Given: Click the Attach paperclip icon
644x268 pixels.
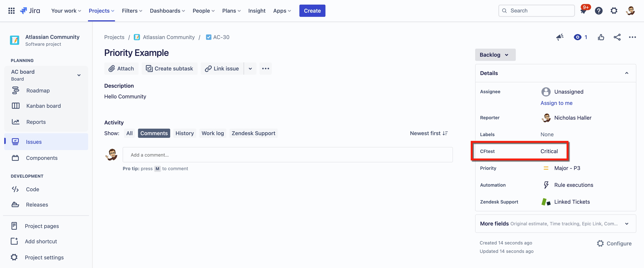Looking at the screenshot, I should (112, 69).
